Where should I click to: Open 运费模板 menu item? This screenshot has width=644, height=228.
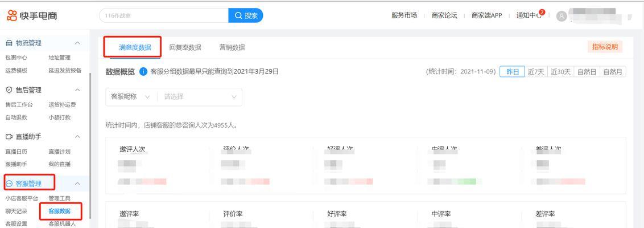[x=16, y=70]
